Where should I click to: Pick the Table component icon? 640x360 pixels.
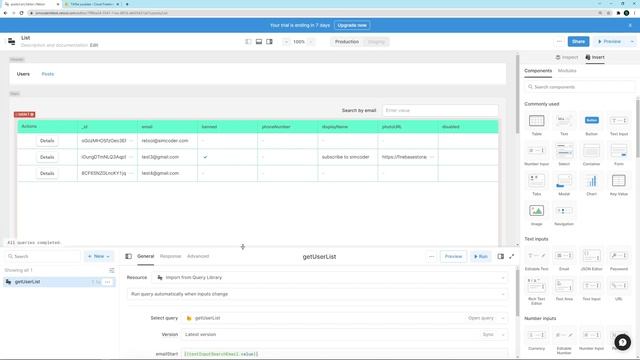click(x=536, y=121)
